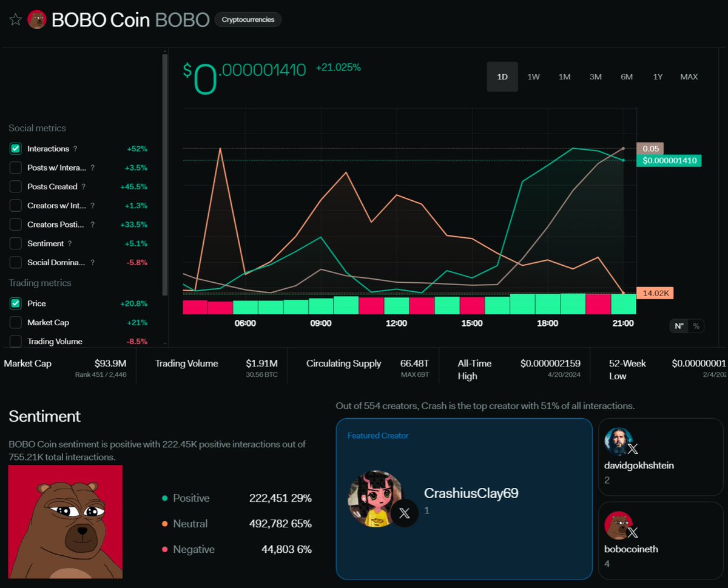Click the 222,451 29% positive count

coord(280,498)
